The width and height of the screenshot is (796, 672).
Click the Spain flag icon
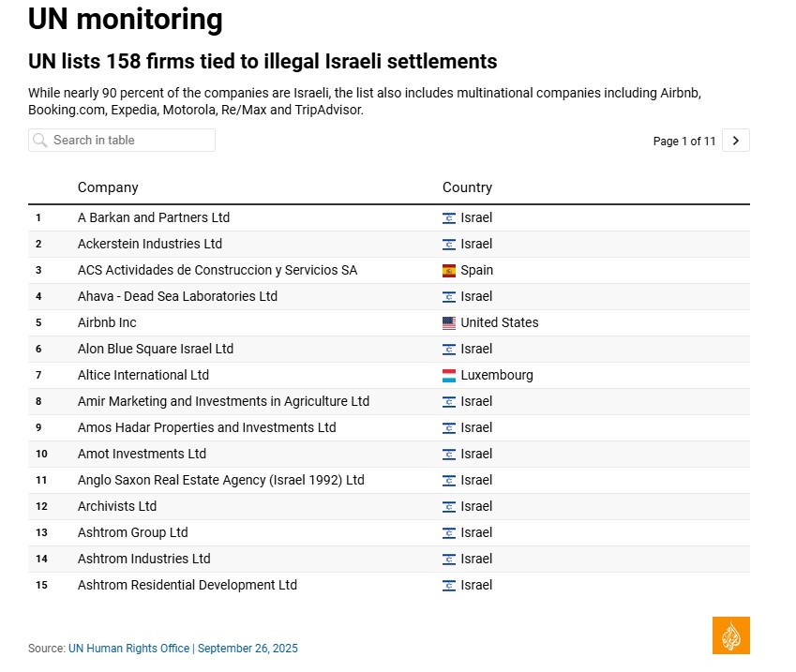[449, 271]
